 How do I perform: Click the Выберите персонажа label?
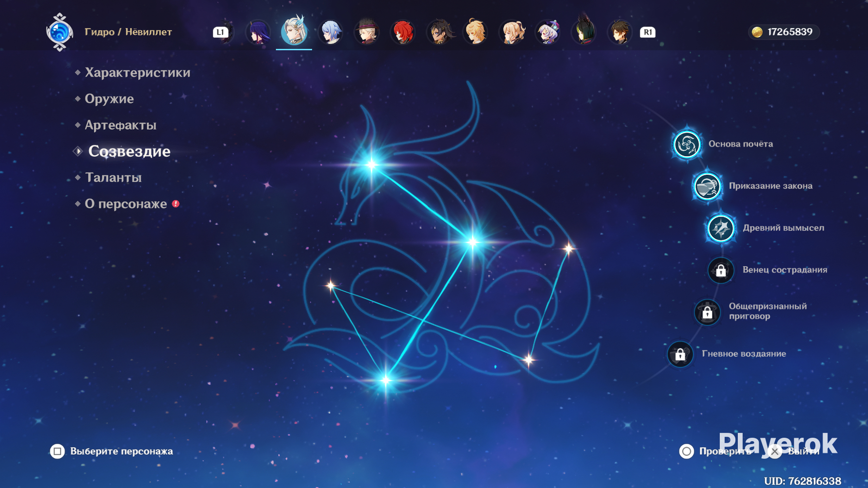point(121,451)
